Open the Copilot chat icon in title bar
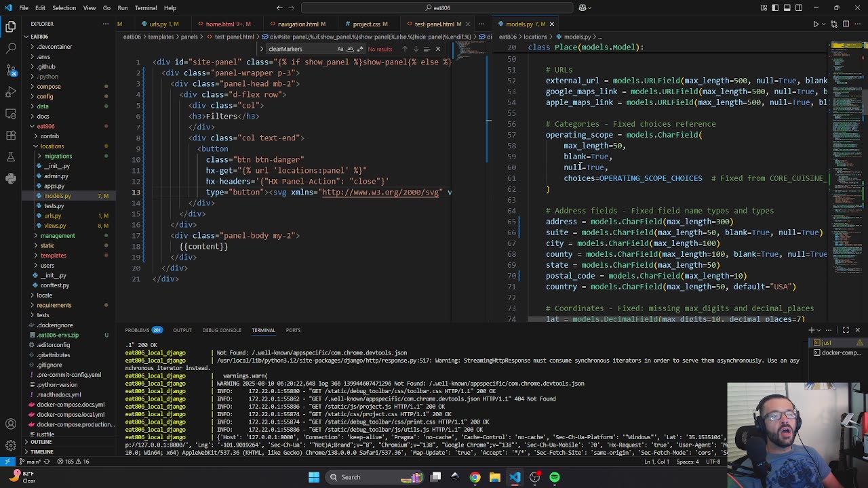 (x=583, y=8)
